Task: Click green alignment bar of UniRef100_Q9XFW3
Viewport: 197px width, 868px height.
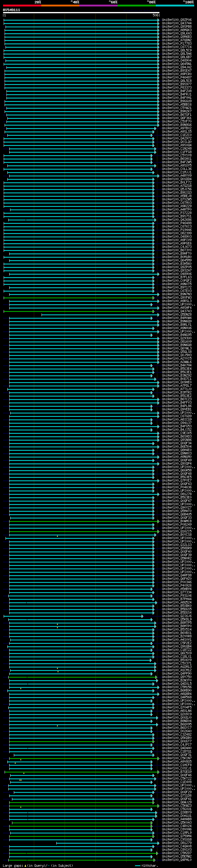Action: [79, 297]
